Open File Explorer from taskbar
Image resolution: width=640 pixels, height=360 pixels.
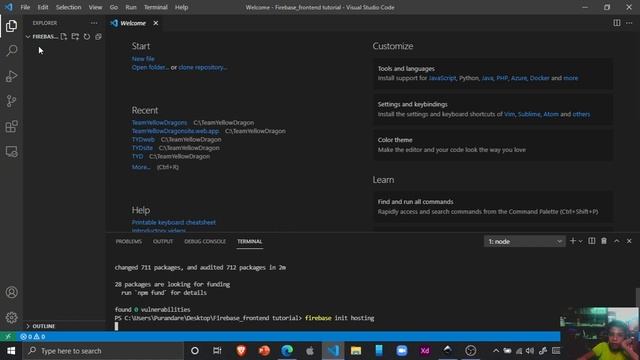coord(356,351)
